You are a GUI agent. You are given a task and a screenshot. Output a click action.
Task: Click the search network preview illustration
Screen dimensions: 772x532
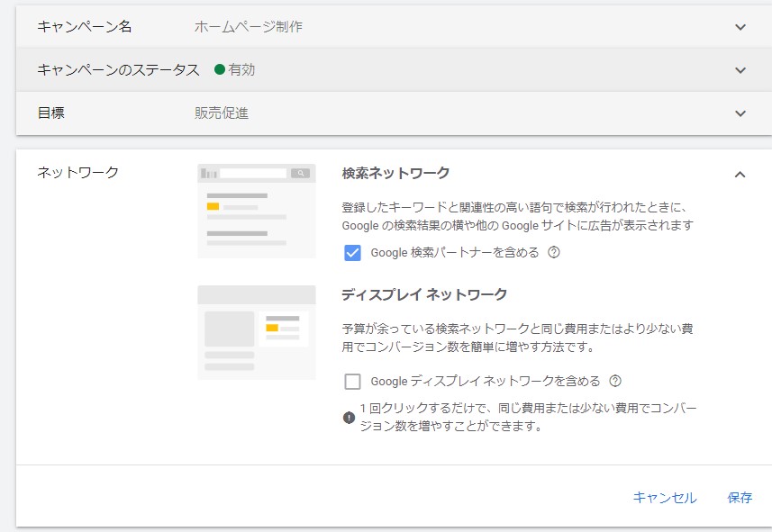pos(257,211)
